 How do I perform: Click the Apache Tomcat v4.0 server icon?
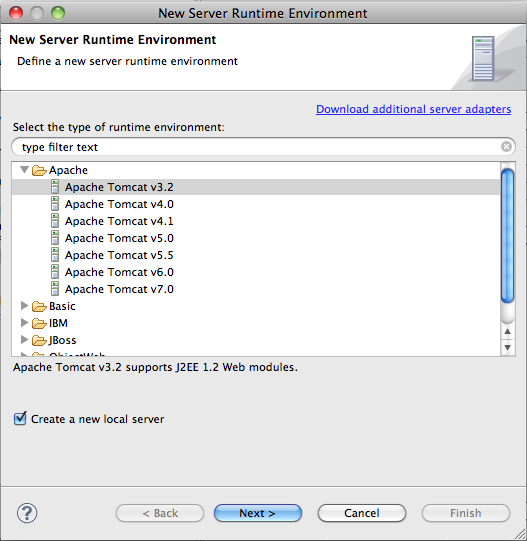tap(55, 204)
